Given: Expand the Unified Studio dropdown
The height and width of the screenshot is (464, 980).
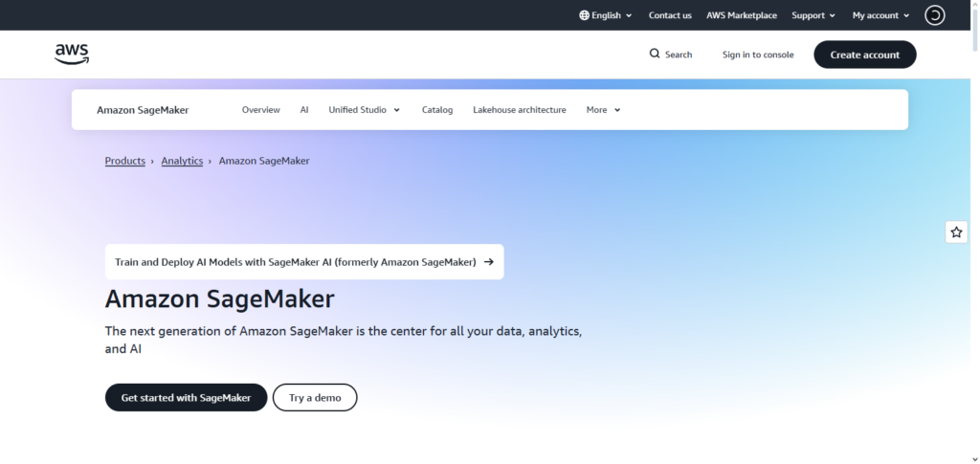Looking at the screenshot, I should pyautogui.click(x=365, y=110).
